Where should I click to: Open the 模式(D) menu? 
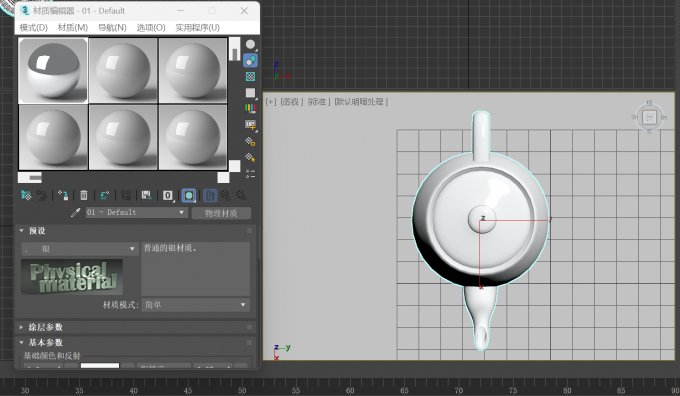(34, 27)
